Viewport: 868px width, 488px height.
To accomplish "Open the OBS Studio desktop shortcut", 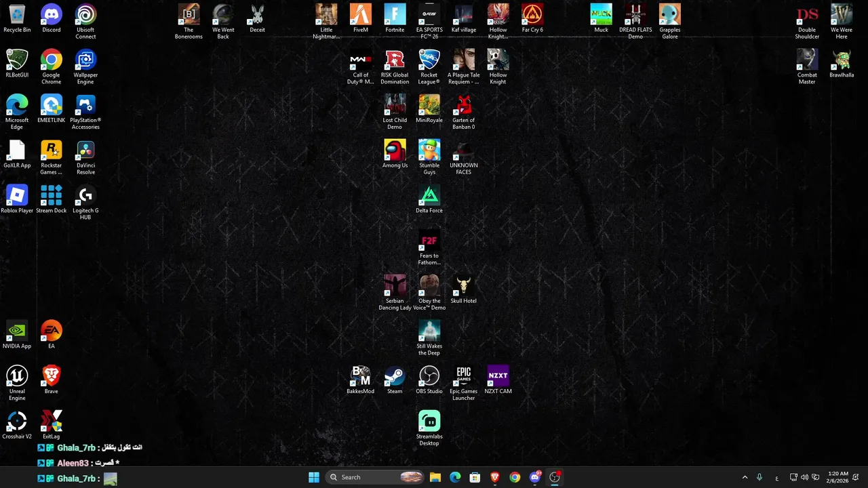I will (429, 380).
